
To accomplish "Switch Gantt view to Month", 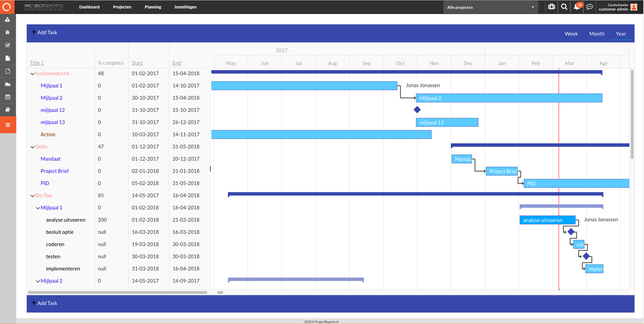I will [x=597, y=34].
